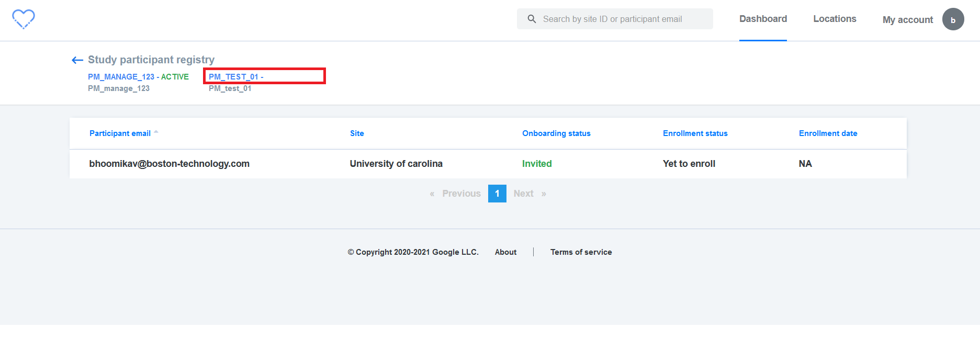Screen dimensions: 980x339
Task: Open the PM_TEST_01 study link
Action: pyautogui.click(x=236, y=77)
